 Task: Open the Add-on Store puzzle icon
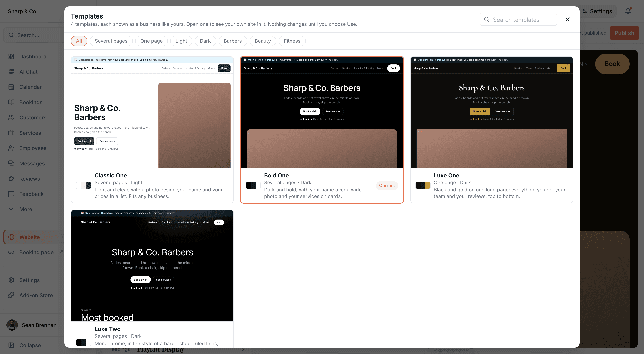pos(11,295)
